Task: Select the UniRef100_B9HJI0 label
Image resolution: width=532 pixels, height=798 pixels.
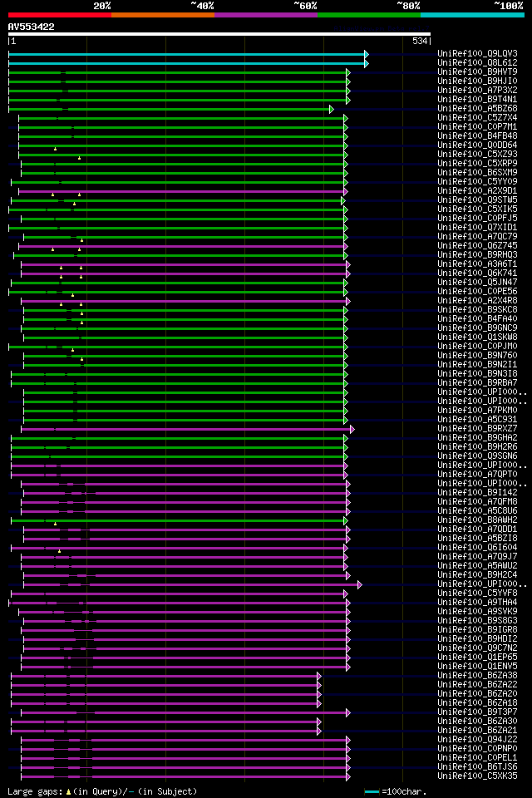Action: 477,81
